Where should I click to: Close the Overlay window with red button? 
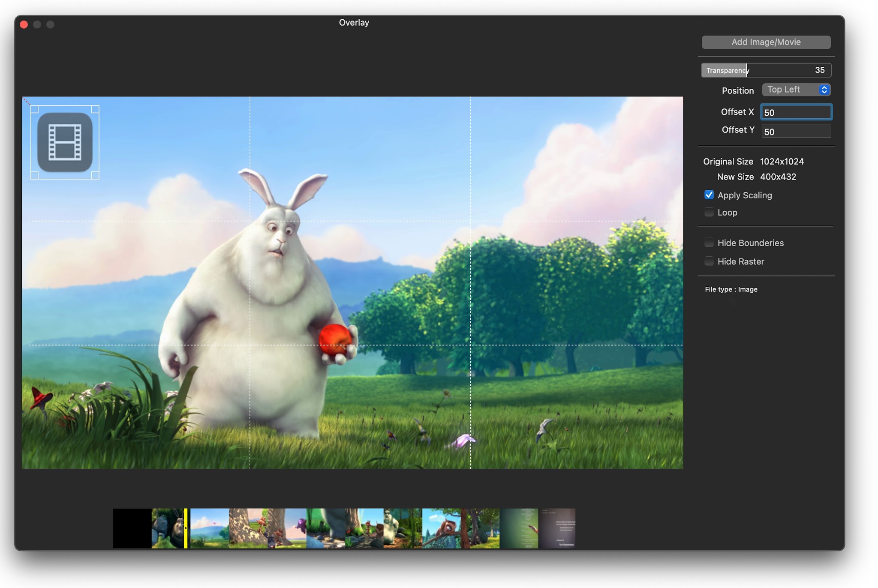click(x=24, y=24)
